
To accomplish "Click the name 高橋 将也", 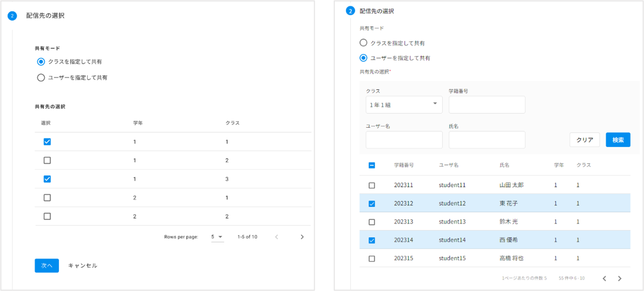I will (x=511, y=258).
